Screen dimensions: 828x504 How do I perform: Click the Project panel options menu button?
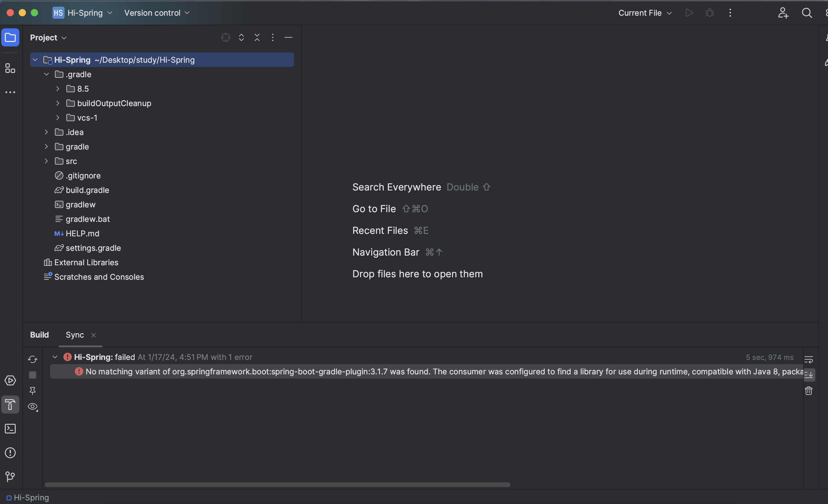(272, 37)
